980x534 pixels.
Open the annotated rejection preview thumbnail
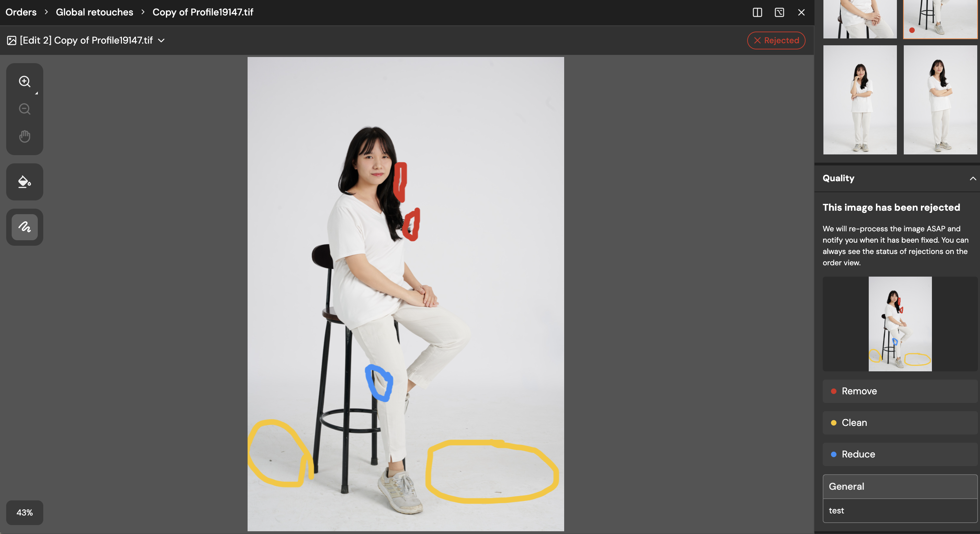click(x=900, y=324)
